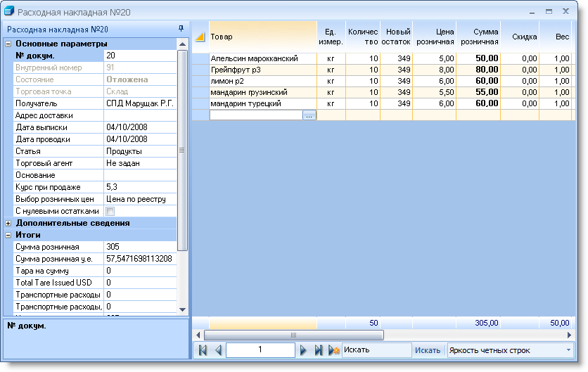Click the pin icon on left panel header
The image size is (588, 372).
[181, 29]
